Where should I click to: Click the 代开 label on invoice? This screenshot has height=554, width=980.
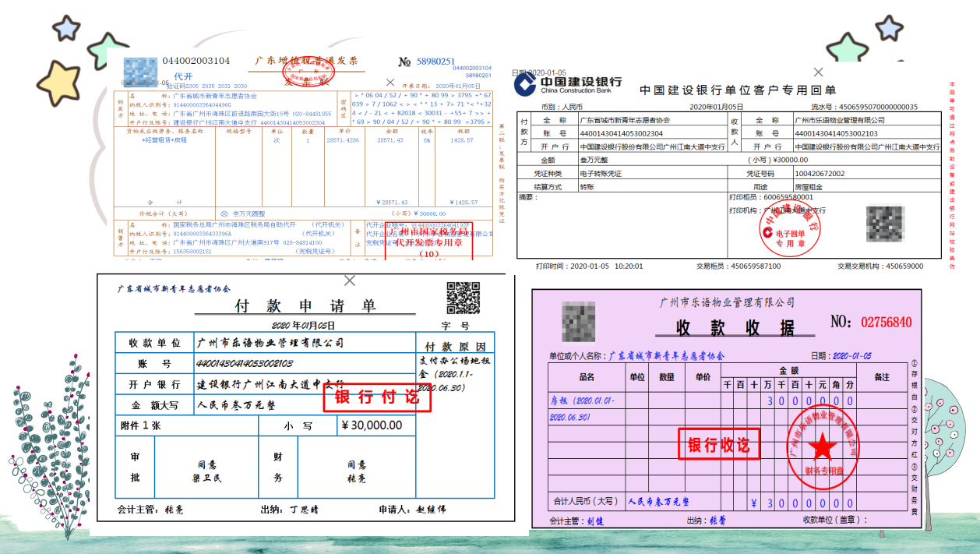pos(183,76)
